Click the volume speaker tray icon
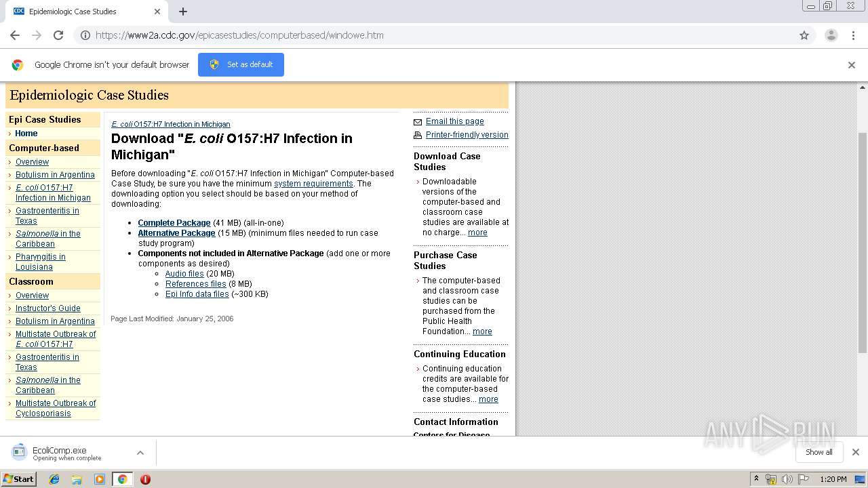 787,479
